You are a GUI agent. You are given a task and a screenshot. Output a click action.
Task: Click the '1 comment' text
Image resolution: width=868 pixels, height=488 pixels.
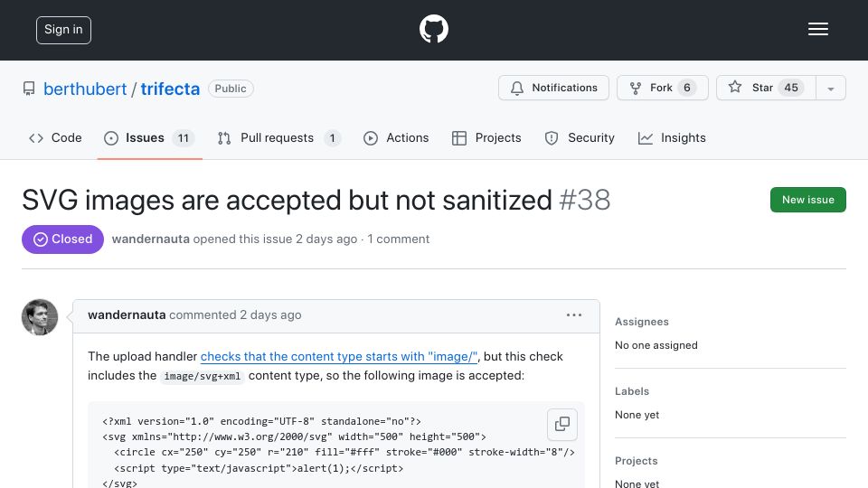[398, 239]
